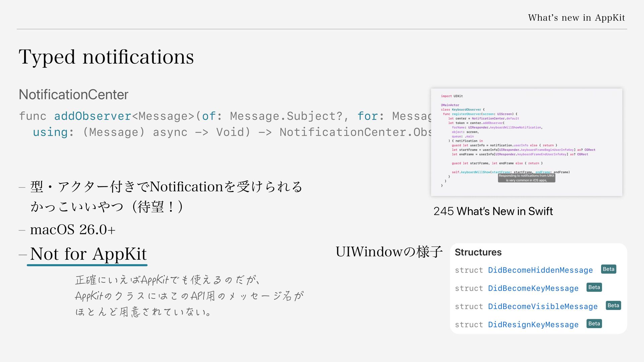Click the 'UIWindowの様子' label
This screenshot has width=644, height=362.
[389, 251]
